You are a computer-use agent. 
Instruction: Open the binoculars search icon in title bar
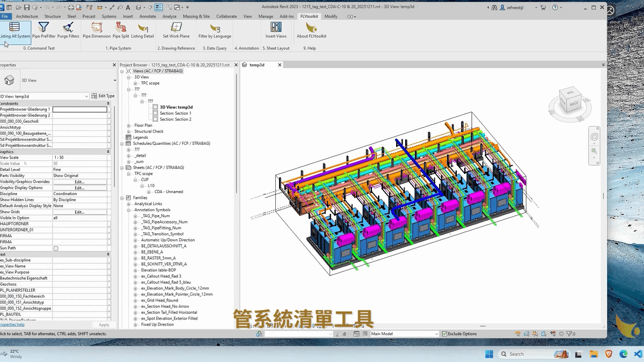point(495,8)
